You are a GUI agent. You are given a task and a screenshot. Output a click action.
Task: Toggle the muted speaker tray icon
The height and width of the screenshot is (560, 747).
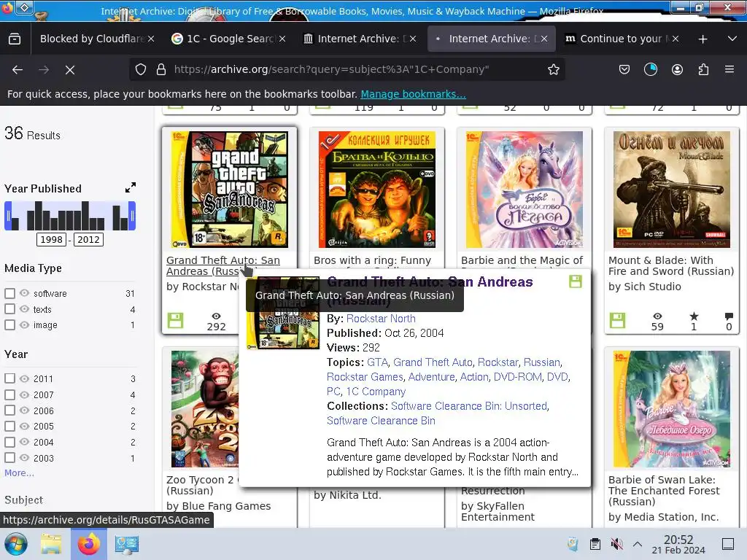[617, 544]
